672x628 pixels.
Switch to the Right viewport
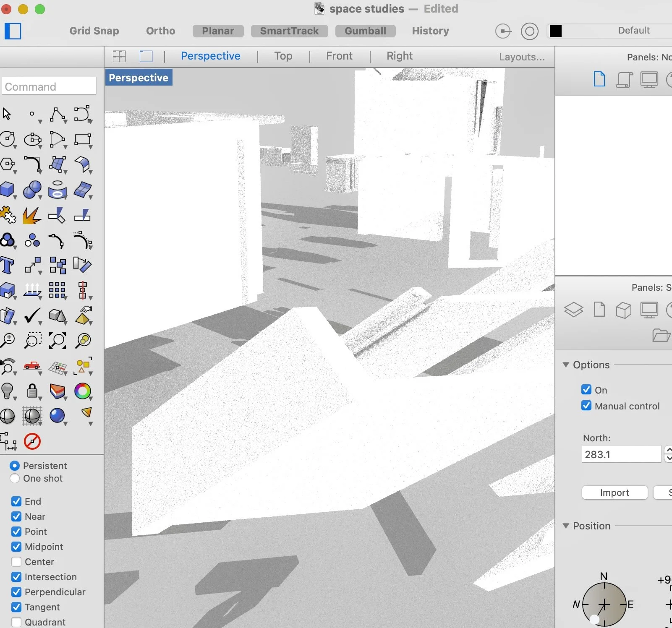click(399, 56)
